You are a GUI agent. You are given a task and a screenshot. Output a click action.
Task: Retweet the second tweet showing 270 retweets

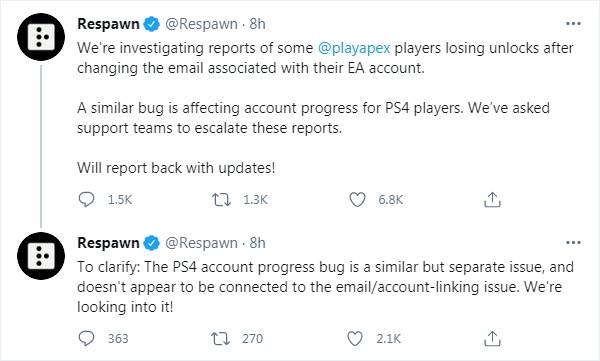tap(220, 338)
